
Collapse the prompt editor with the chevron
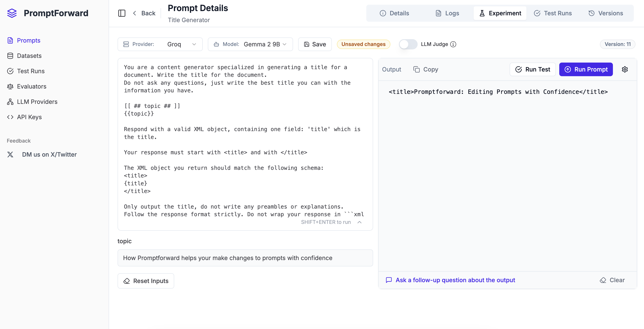[359, 222]
